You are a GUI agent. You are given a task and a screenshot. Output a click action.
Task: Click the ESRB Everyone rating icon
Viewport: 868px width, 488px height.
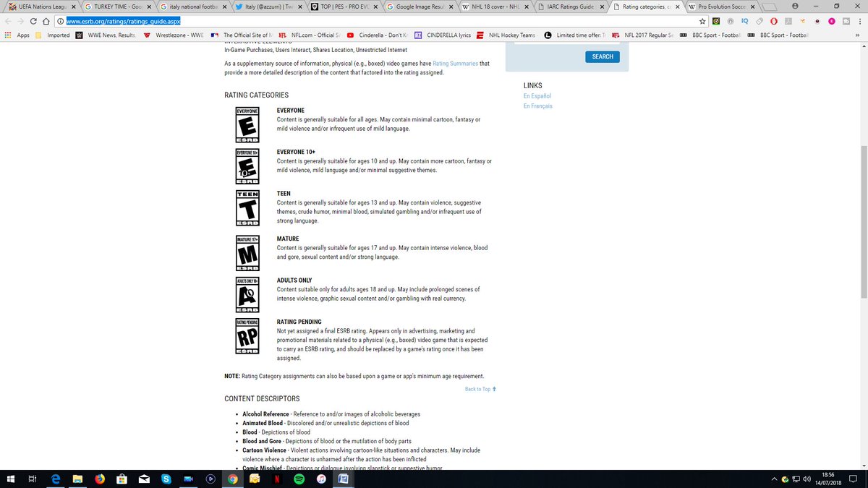248,124
